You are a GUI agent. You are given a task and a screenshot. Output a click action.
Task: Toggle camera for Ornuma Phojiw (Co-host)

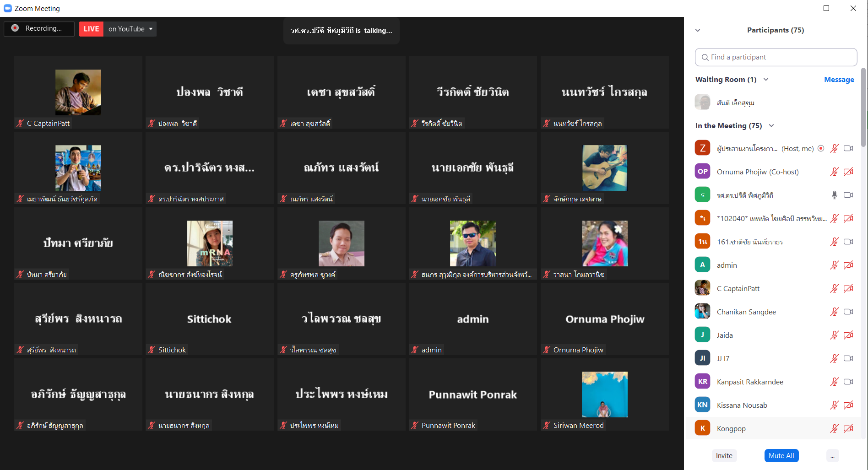pyautogui.click(x=848, y=172)
